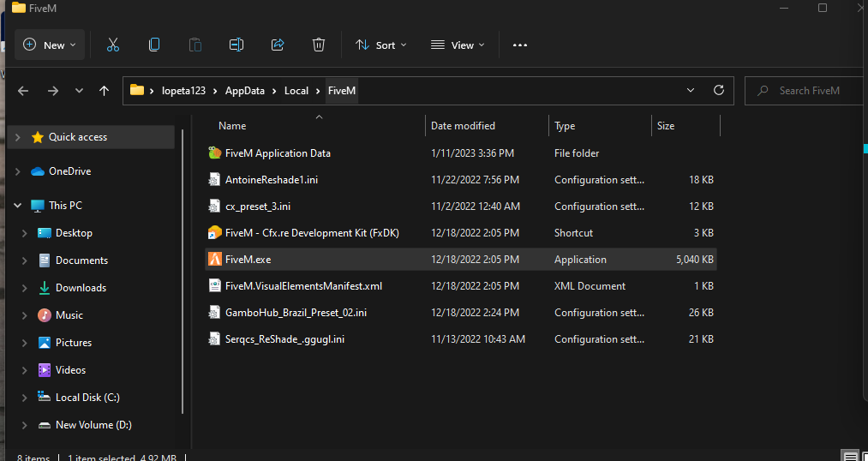Click the OneDrive cloud icon
This screenshot has width=868, height=461.
pos(38,171)
